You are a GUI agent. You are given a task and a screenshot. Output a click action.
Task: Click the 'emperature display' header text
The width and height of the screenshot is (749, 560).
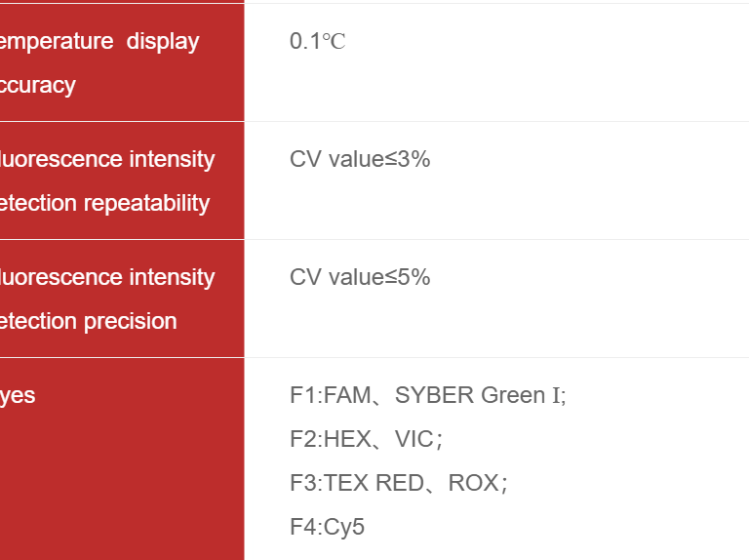pyautogui.click(x=99, y=42)
